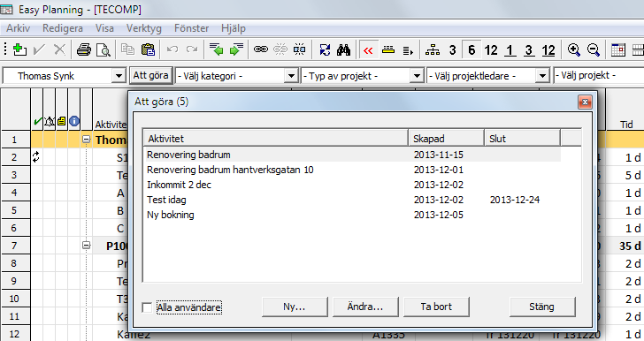Click the zoom in magnifier icon
Image resolution: width=644 pixels, height=341 pixels.
[574, 49]
